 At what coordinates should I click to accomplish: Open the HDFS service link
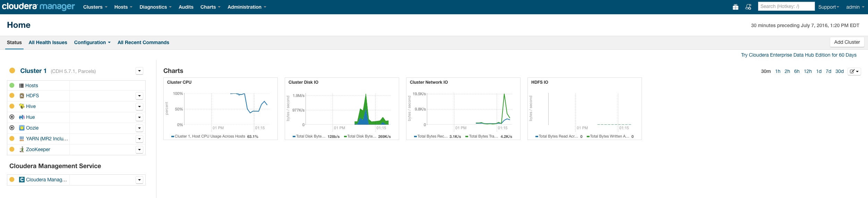point(33,96)
